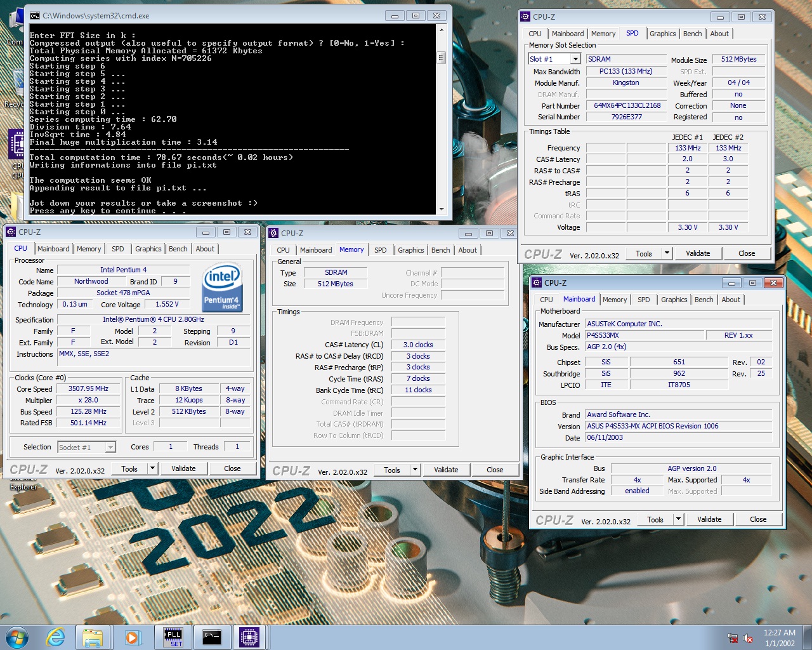Switch to the PLL SET taskbar app

coord(173,637)
